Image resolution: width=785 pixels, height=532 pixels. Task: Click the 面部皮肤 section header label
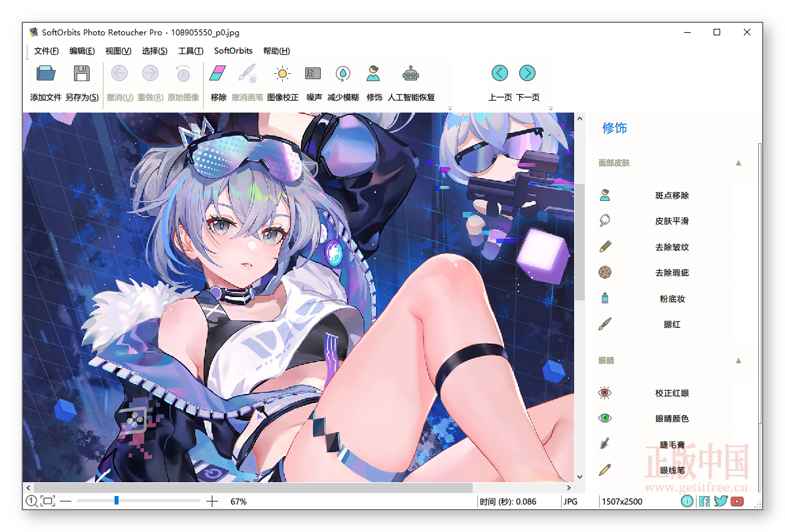click(613, 163)
